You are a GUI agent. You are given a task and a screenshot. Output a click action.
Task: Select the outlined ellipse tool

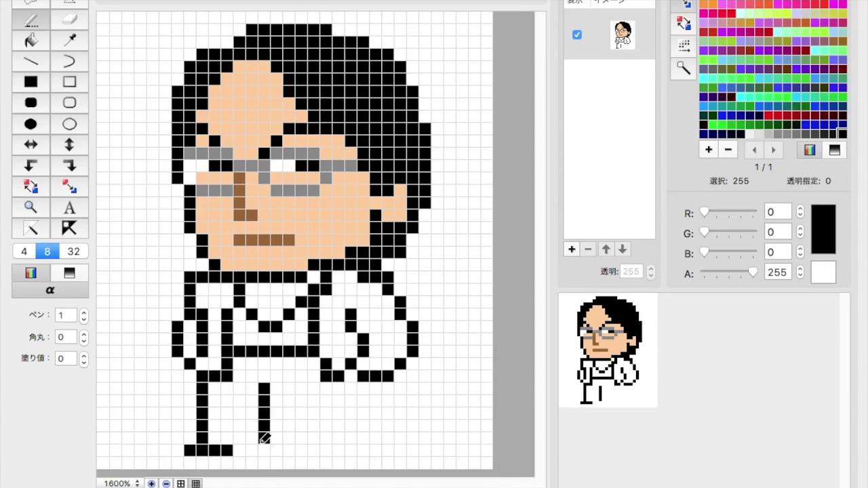click(x=69, y=124)
